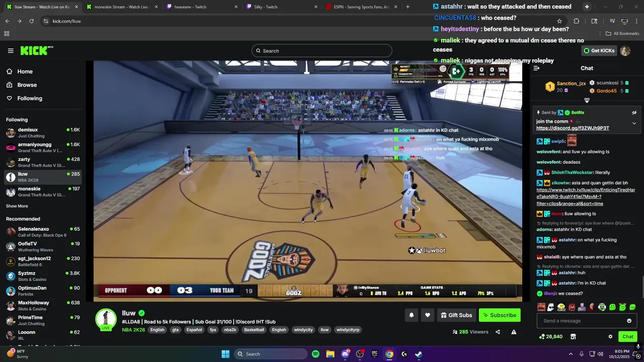
Task: Click NBA 2K26 category link under title
Action: (x=133, y=330)
